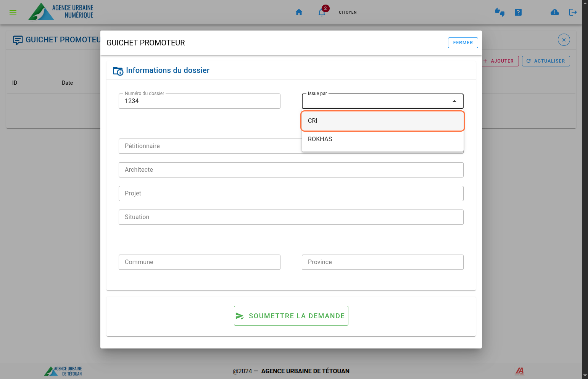The image size is (588, 379).
Task: Open the hamburger navigation menu
Action: (13, 12)
